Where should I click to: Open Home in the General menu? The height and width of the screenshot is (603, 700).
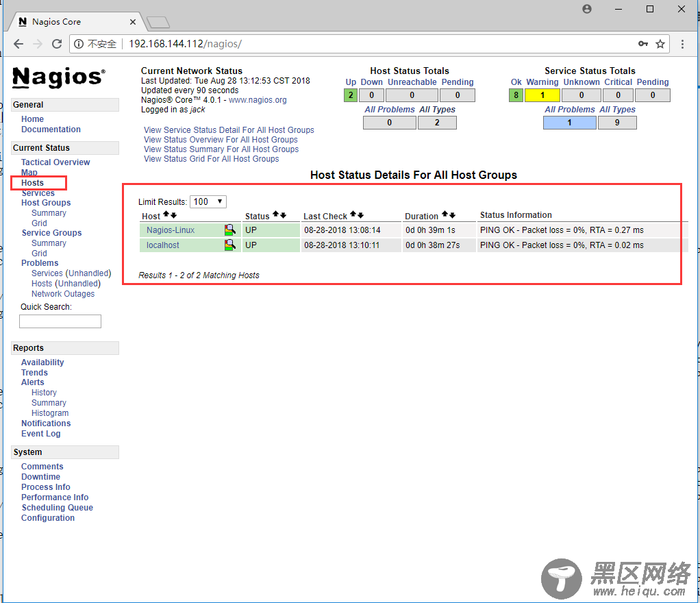click(x=32, y=119)
